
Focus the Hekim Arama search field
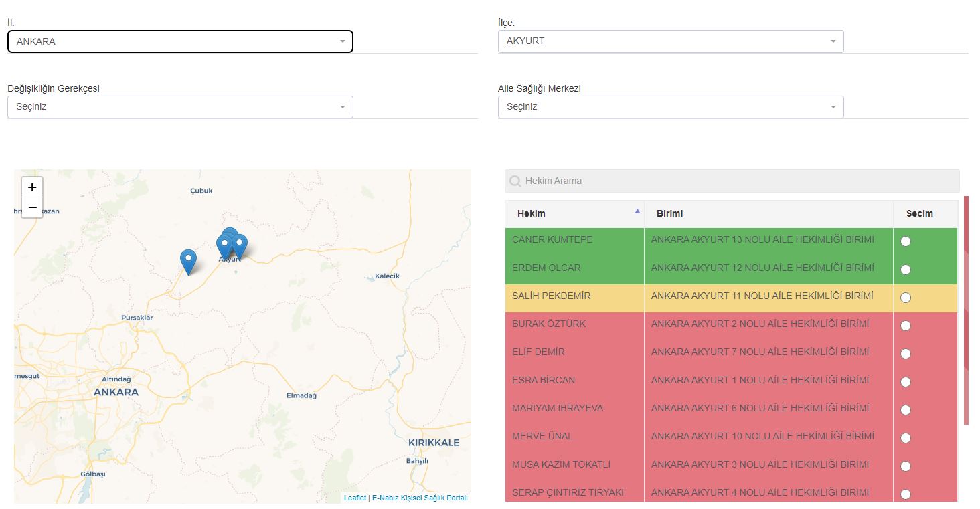tap(732, 181)
